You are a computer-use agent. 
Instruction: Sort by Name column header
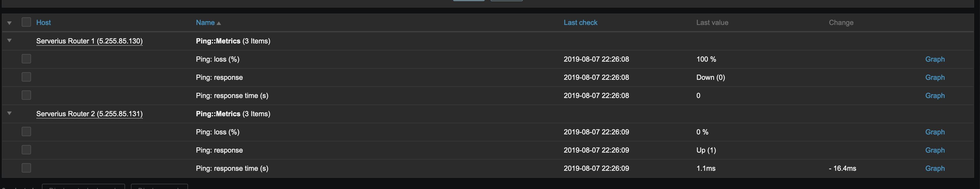coord(205,23)
